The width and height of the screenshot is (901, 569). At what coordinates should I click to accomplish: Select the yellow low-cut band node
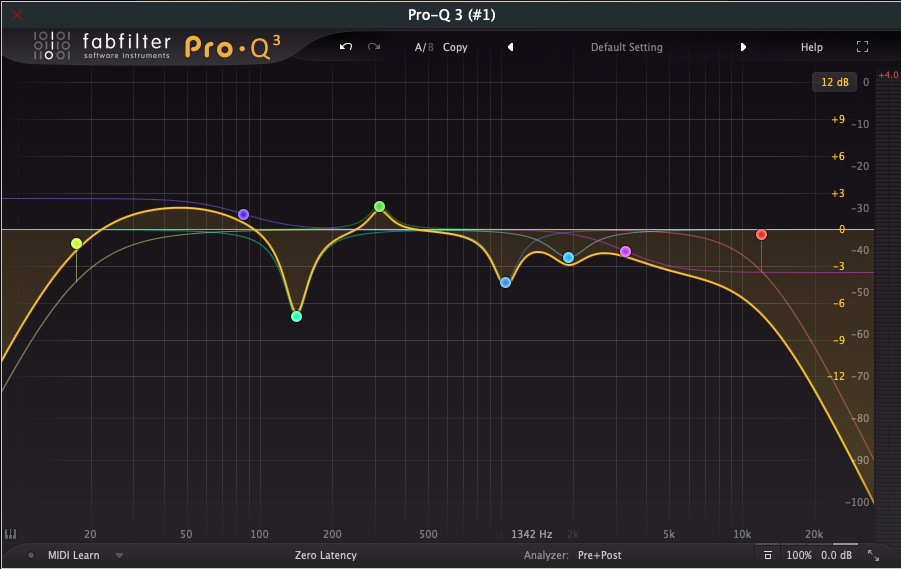click(x=76, y=244)
